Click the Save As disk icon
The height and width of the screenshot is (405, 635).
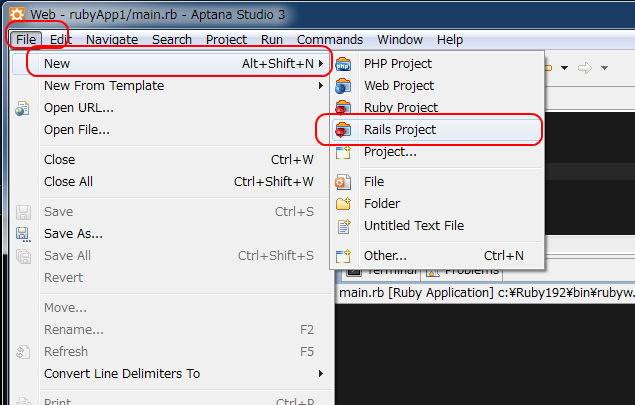(x=23, y=234)
